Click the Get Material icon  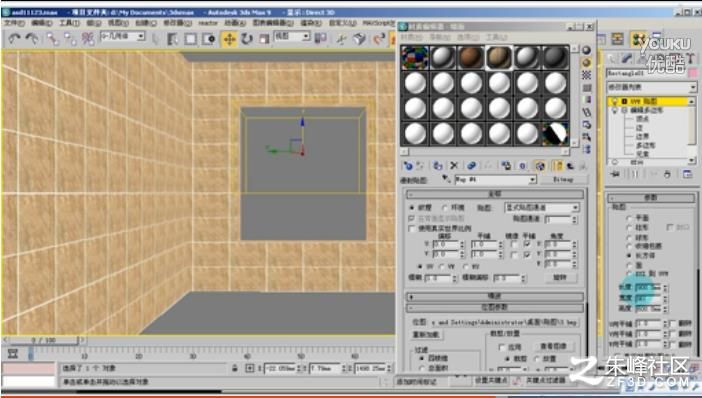click(408, 166)
